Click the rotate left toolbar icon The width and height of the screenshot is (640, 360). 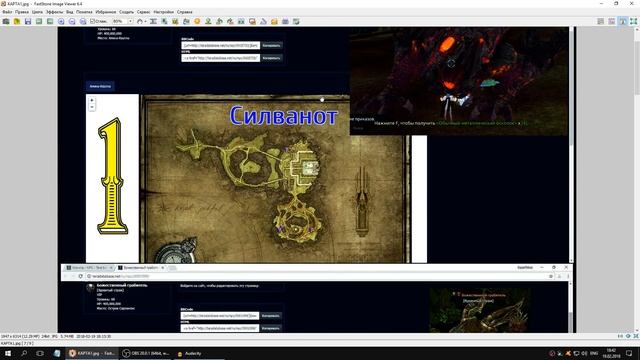[219, 21]
